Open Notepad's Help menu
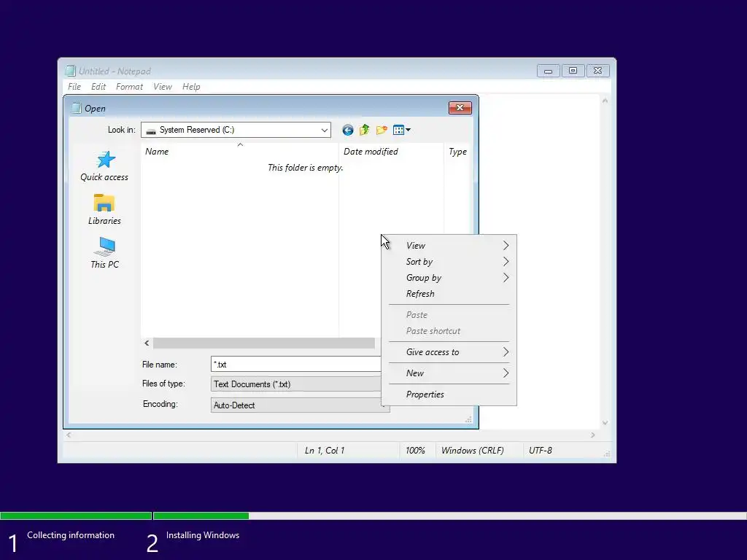747x560 pixels. [191, 87]
